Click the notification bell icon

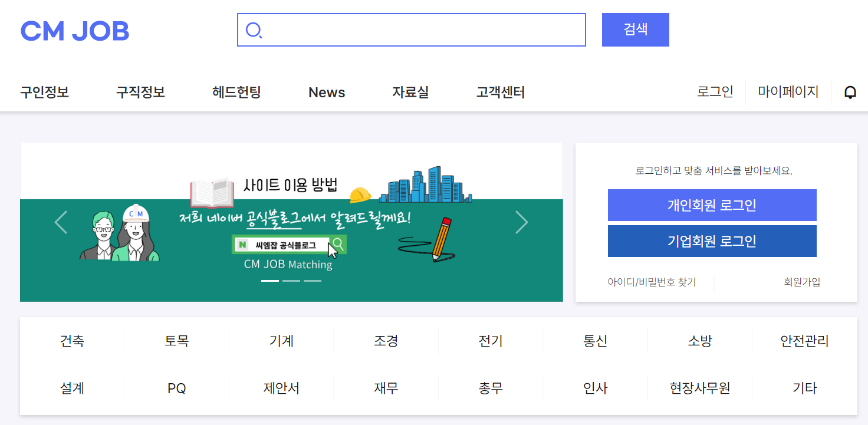pyautogui.click(x=850, y=92)
